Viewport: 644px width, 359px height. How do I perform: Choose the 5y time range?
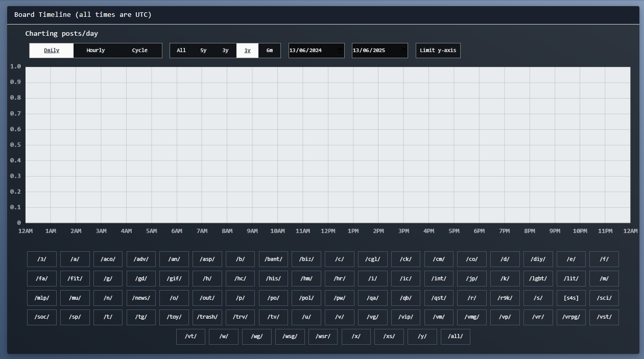[203, 51]
